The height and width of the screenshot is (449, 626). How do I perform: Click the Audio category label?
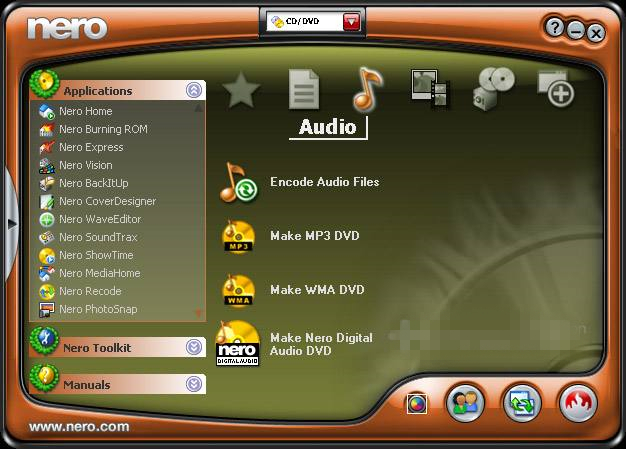(327, 127)
